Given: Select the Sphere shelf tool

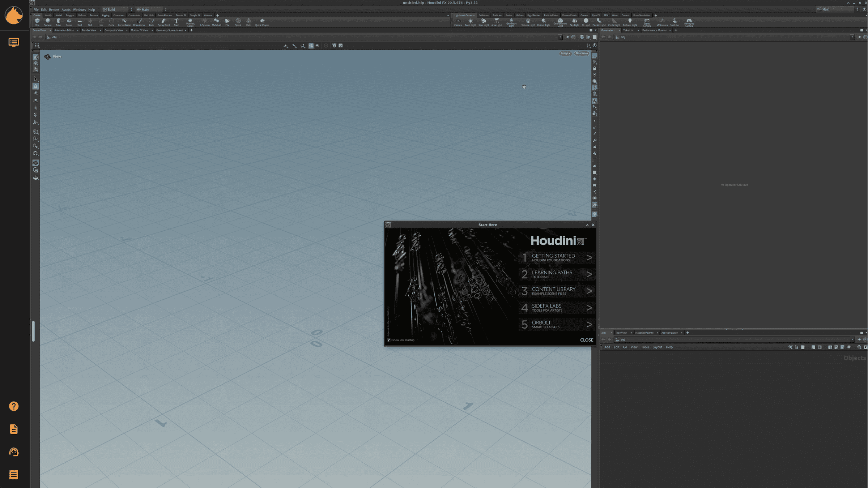Looking at the screenshot, I should pos(48,22).
